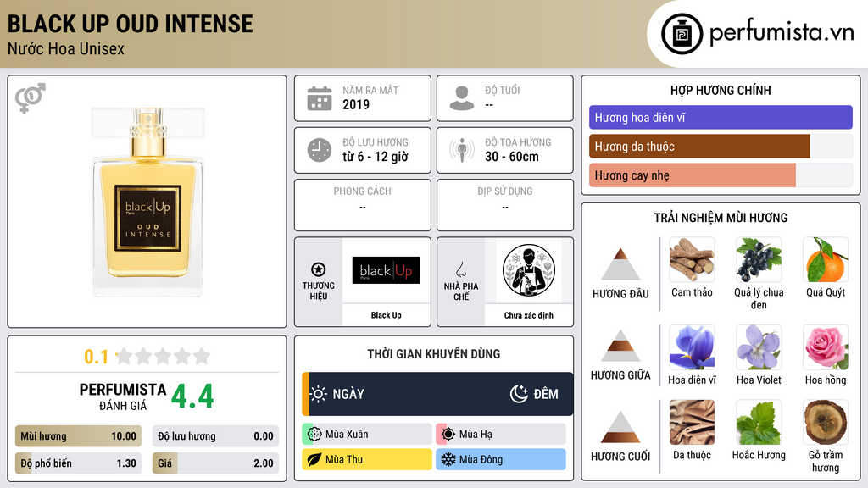868x488 pixels.
Task: Click the calendar icon for release year
Action: tap(320, 98)
